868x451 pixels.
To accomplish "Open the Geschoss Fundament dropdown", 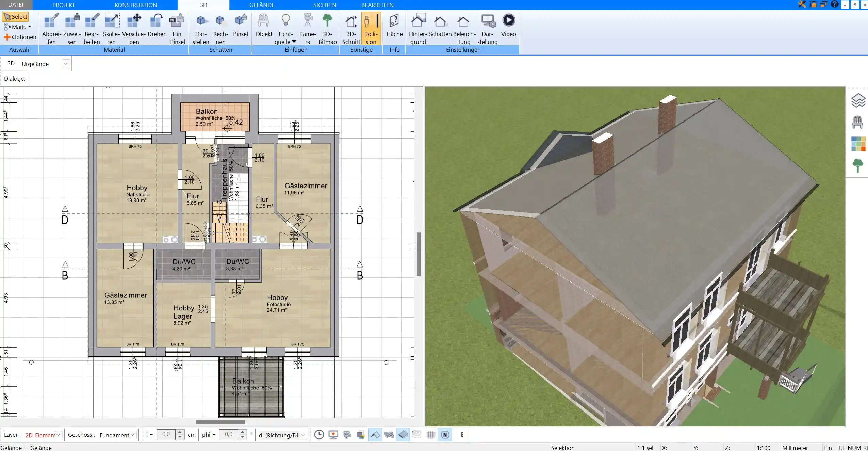I will [x=133, y=435].
